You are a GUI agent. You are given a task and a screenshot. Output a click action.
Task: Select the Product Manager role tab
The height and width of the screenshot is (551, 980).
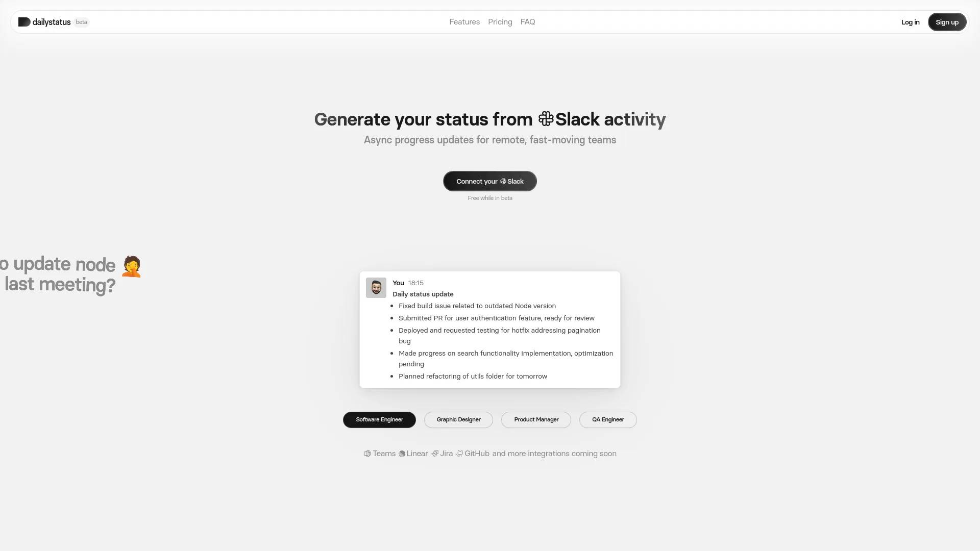[x=536, y=420]
